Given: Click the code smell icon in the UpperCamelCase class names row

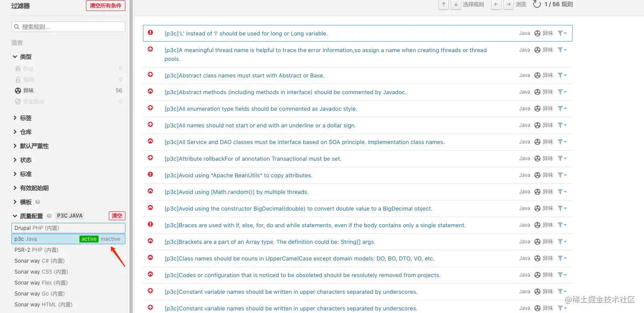Looking at the screenshot, I should click(537, 258).
